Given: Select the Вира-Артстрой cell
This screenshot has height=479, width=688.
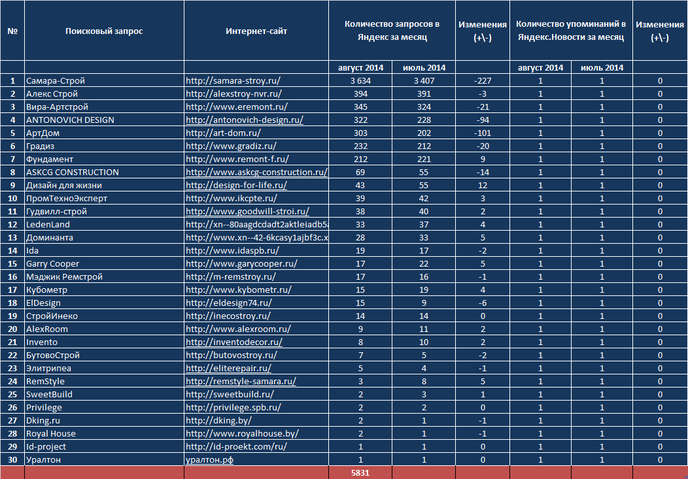Looking at the screenshot, I should [x=104, y=107].
